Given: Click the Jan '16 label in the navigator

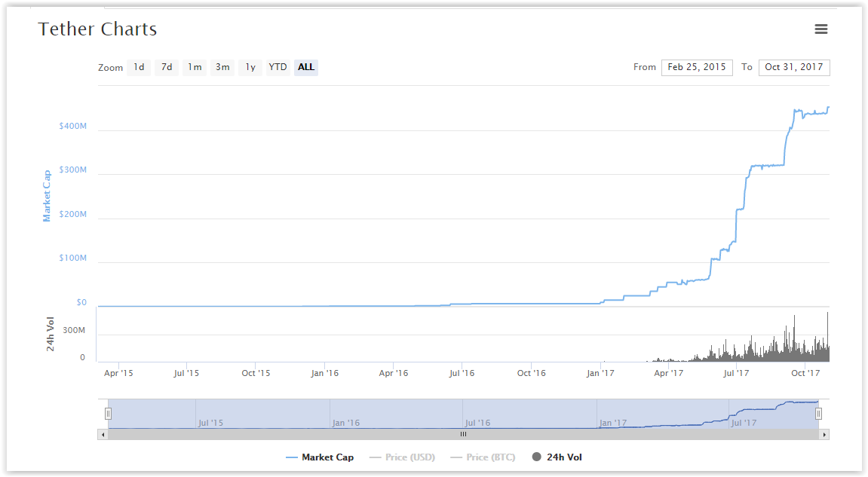Looking at the screenshot, I should (346, 423).
